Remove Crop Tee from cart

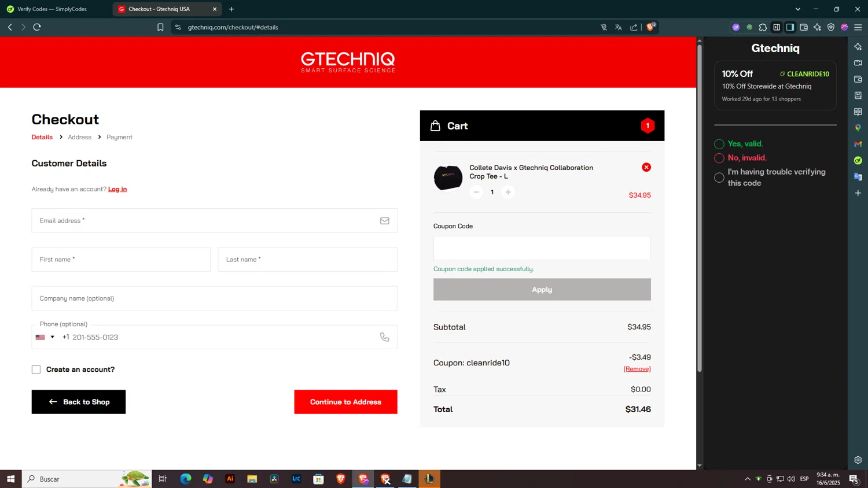646,167
